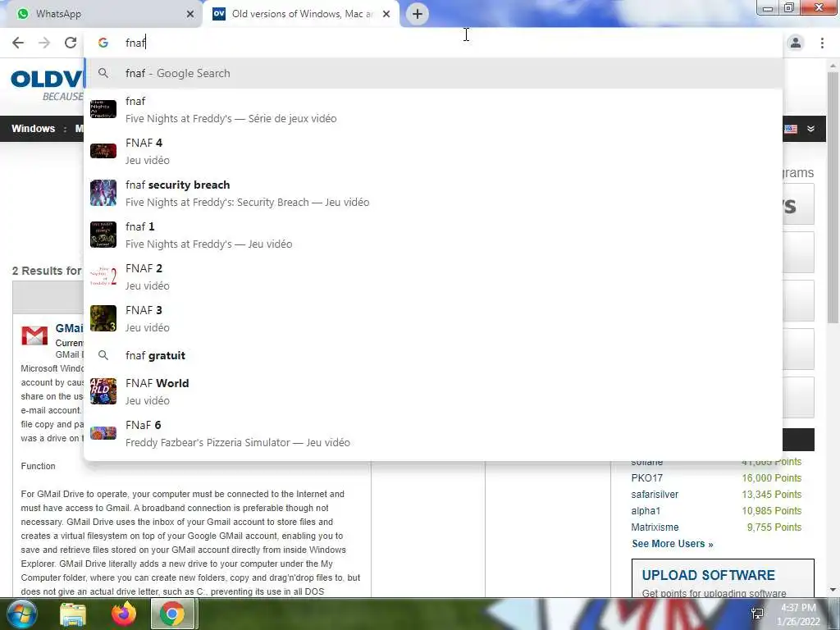Image resolution: width=840 pixels, height=630 pixels.
Task: Click the FNAF 3 thumbnail image
Action: (x=103, y=318)
